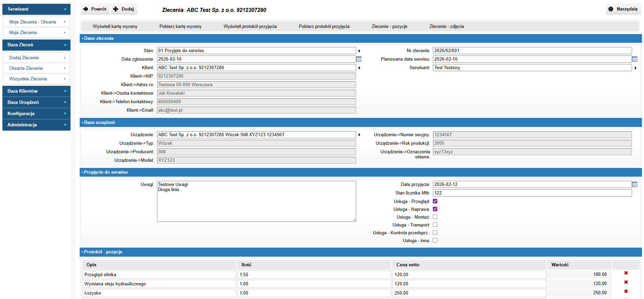Delete the Łożysko row with red X

[x=626, y=292]
